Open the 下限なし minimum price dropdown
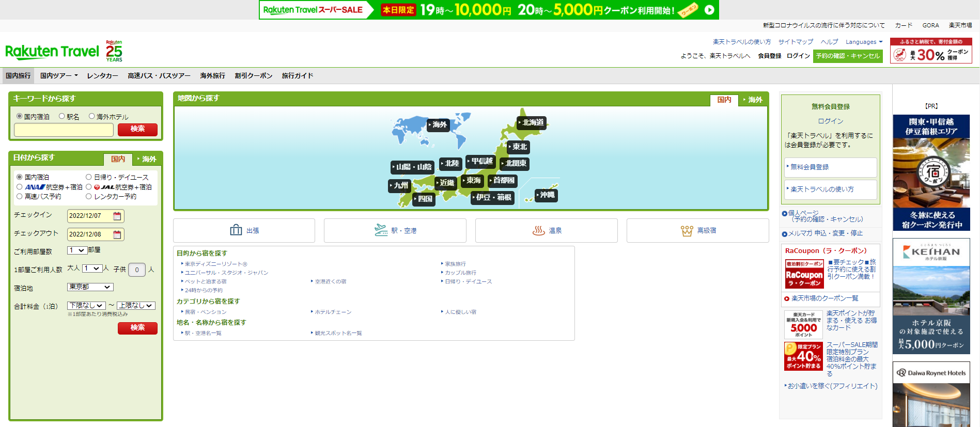 click(x=86, y=306)
